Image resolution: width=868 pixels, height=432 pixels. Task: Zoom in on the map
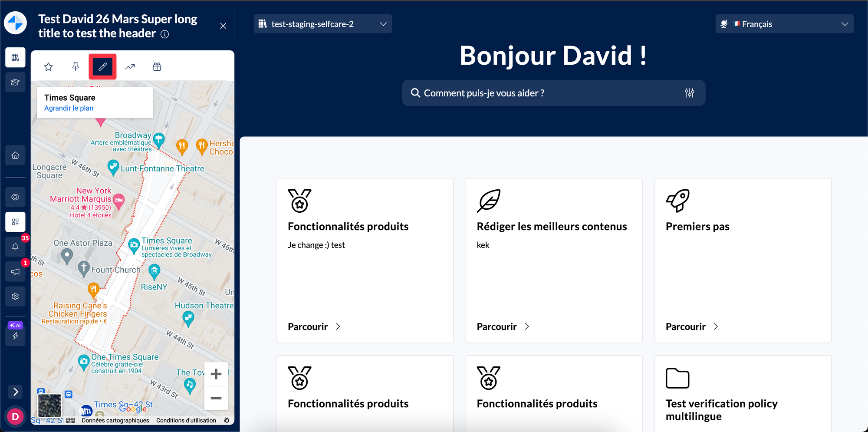(x=216, y=374)
